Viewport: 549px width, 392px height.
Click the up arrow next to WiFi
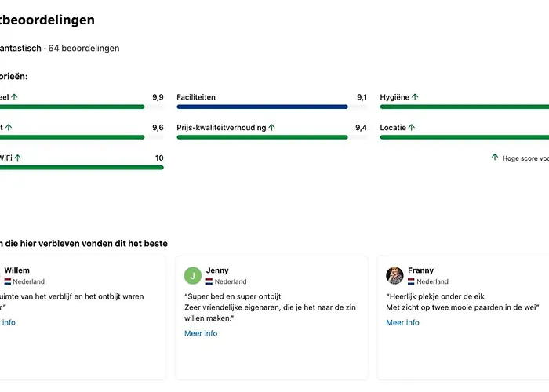coord(17,158)
